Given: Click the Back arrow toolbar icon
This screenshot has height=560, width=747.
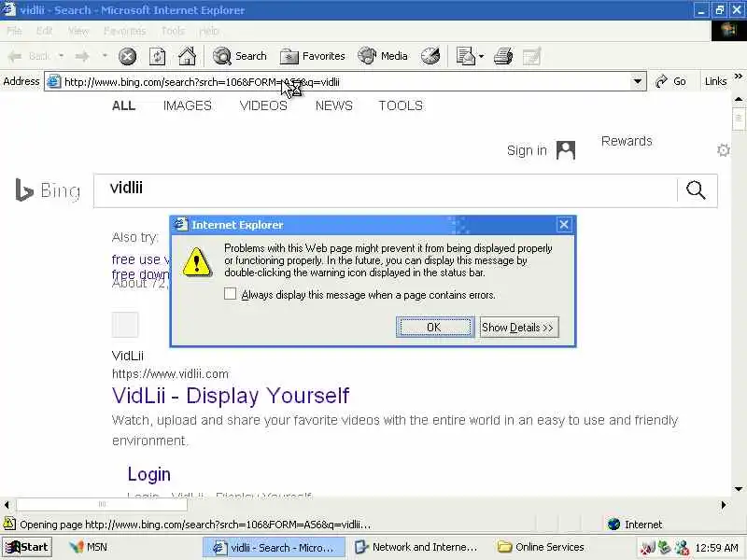Looking at the screenshot, I should click(x=15, y=56).
